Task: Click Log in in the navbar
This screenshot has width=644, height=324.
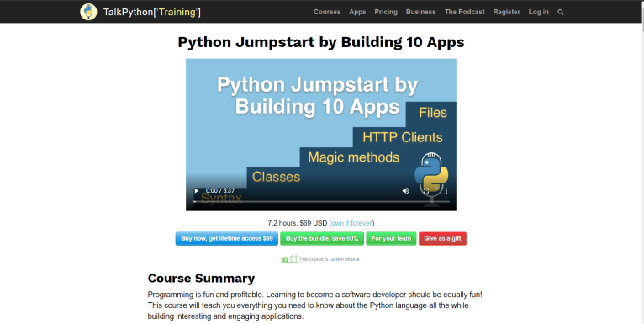Action: point(538,12)
